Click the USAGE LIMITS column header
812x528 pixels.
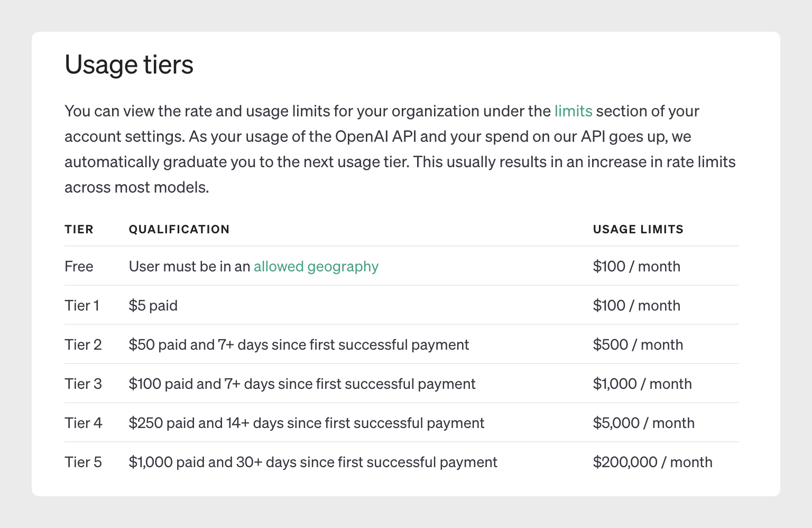coord(638,229)
